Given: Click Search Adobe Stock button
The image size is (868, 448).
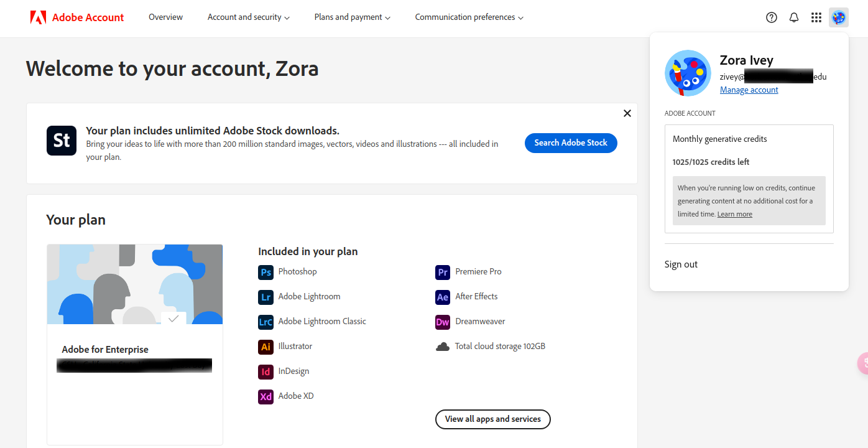Looking at the screenshot, I should tap(571, 142).
